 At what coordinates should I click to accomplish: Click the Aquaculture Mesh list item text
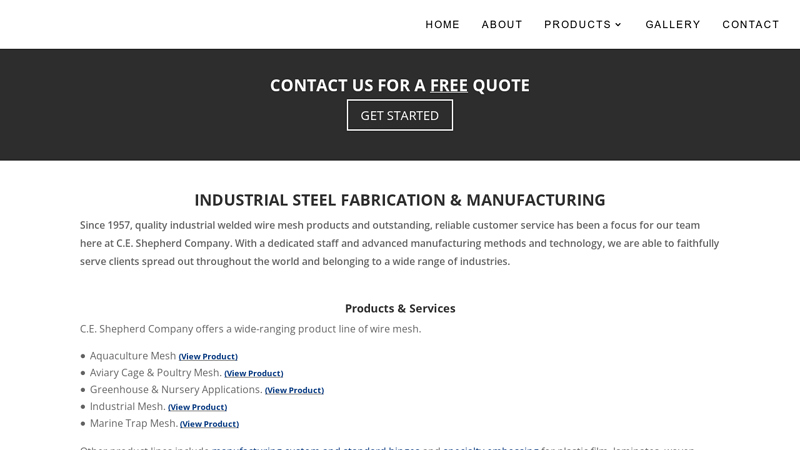pyautogui.click(x=133, y=356)
